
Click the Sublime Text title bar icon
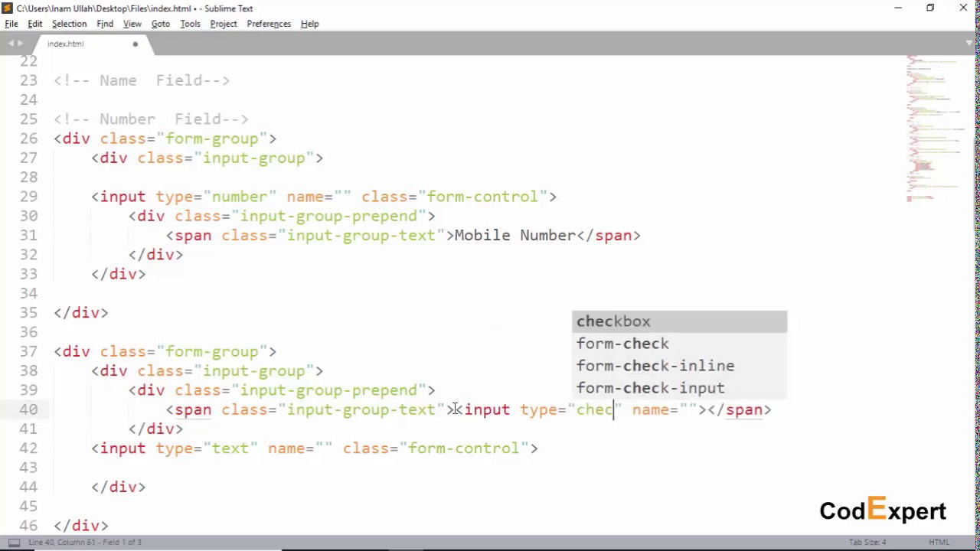click(7, 8)
